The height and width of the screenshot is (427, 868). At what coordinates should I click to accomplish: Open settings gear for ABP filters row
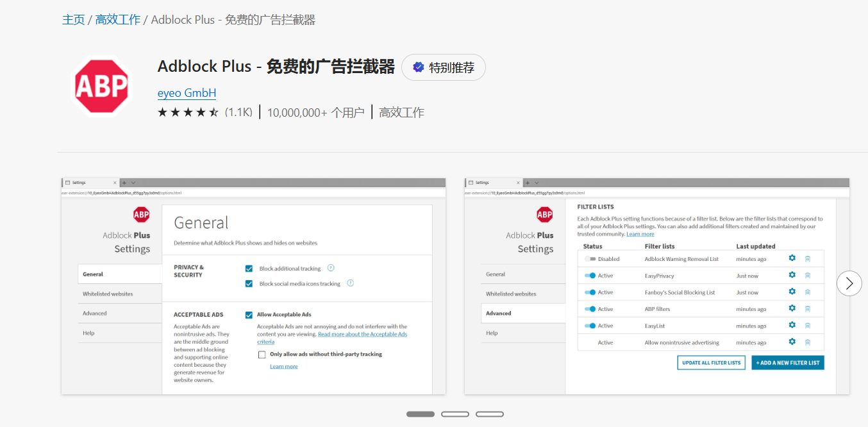click(x=792, y=308)
